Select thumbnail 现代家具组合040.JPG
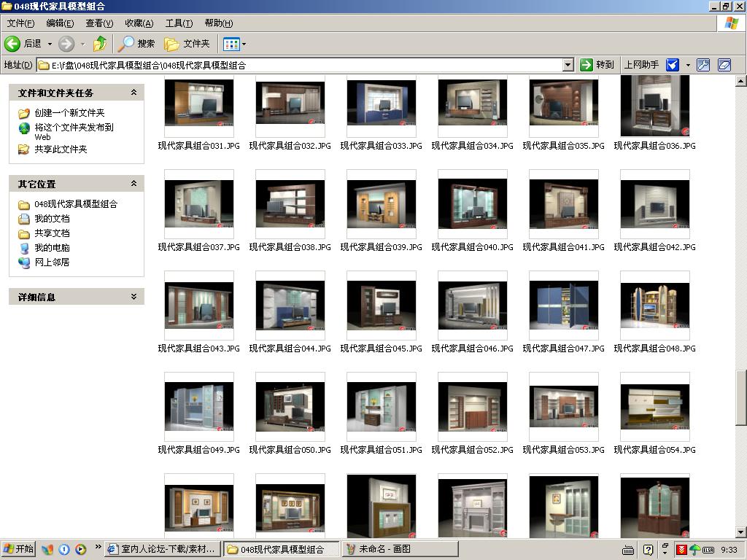The image size is (747, 560). [473, 204]
